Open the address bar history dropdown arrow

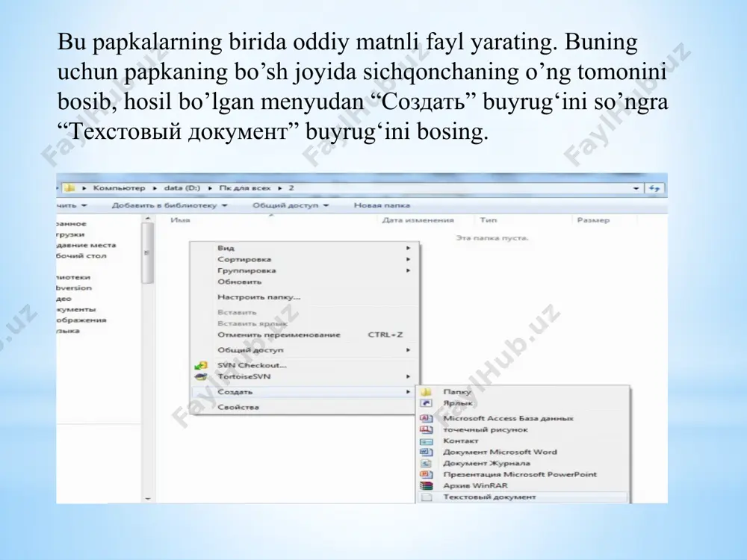(636, 189)
